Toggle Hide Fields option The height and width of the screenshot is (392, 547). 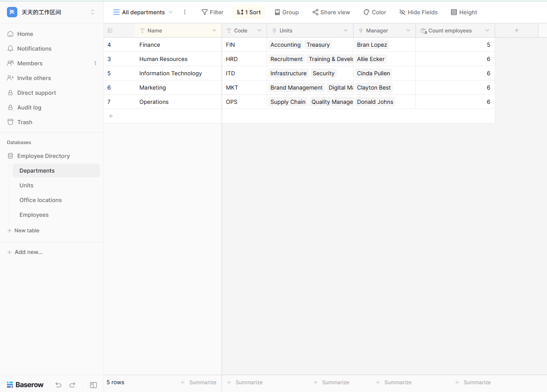pos(418,12)
